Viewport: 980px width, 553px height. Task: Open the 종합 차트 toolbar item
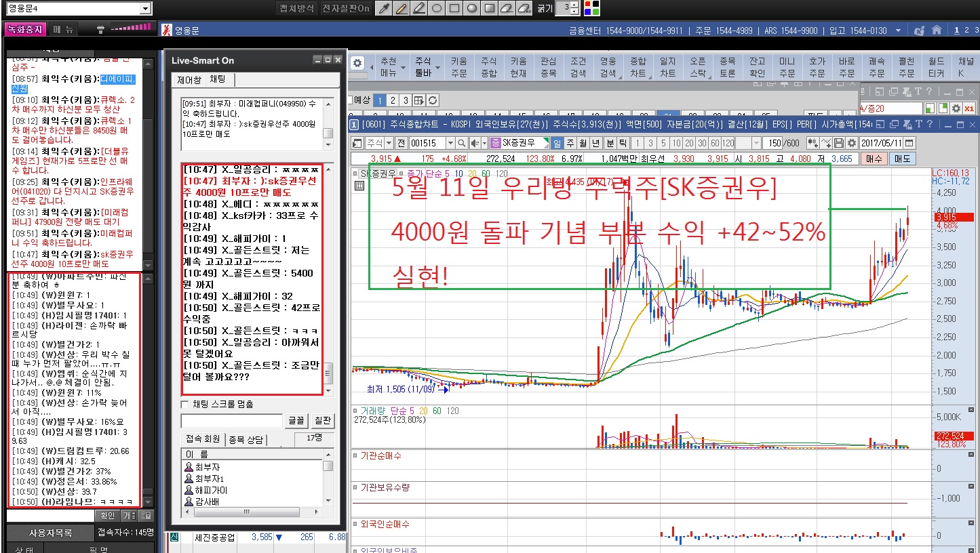tap(638, 66)
